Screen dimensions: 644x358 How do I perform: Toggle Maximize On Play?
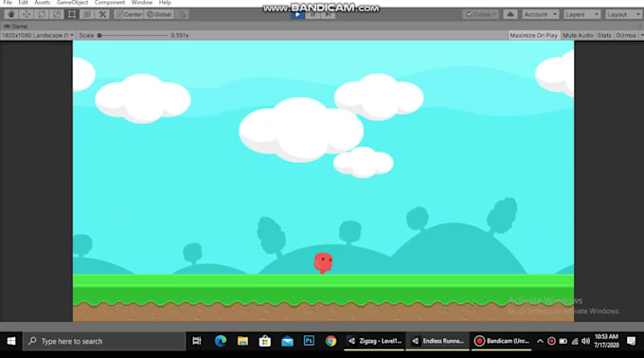(533, 35)
